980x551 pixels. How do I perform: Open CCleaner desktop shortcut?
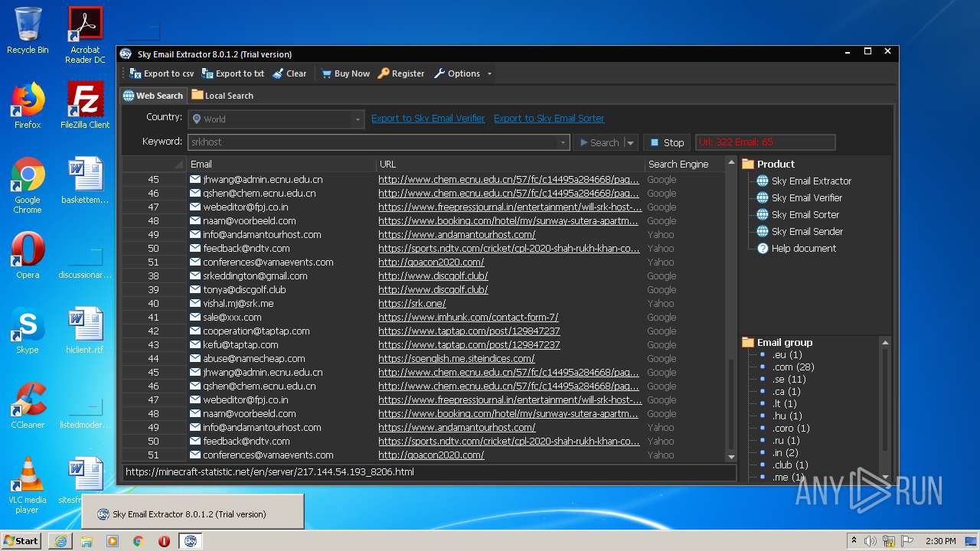point(28,406)
